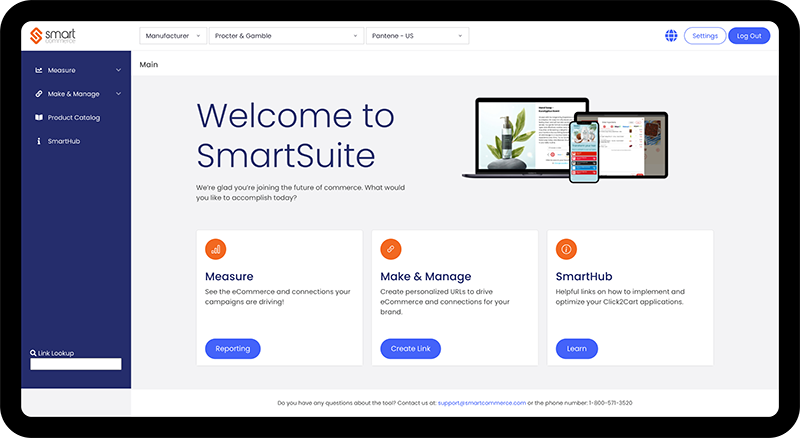Screen dimensions: 800x438
Task: Click the Link Lookup magnifier icon
Action: 34,353
